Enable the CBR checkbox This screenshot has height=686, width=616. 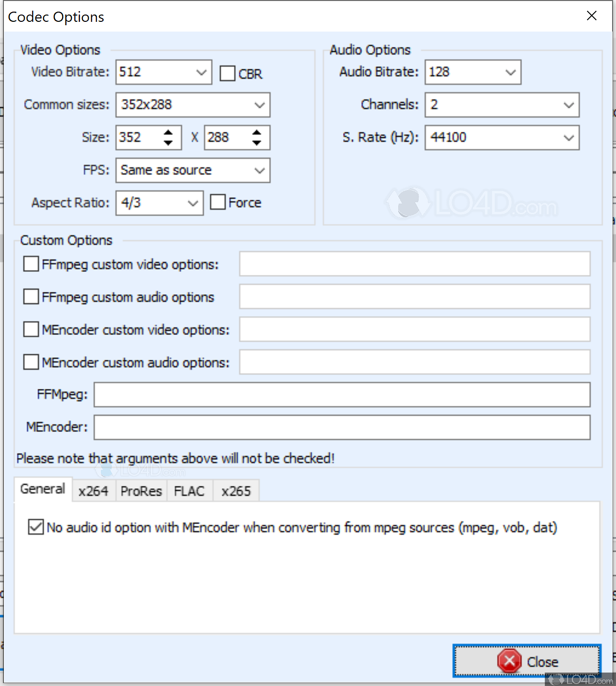point(227,73)
